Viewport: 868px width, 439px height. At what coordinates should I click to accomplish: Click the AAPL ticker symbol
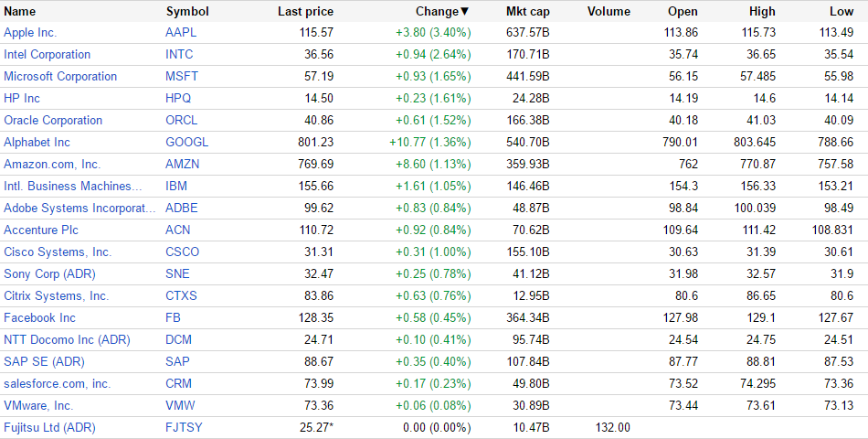pos(181,32)
